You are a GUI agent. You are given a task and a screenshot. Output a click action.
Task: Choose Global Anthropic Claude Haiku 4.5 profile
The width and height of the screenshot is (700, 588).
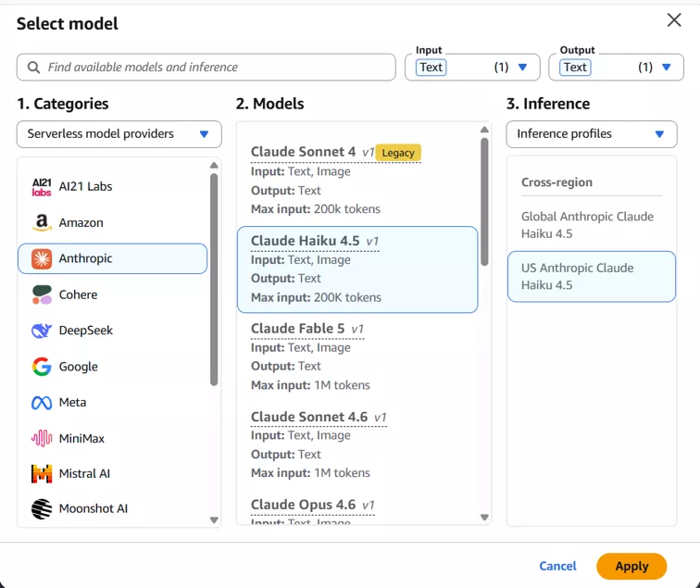(x=592, y=225)
